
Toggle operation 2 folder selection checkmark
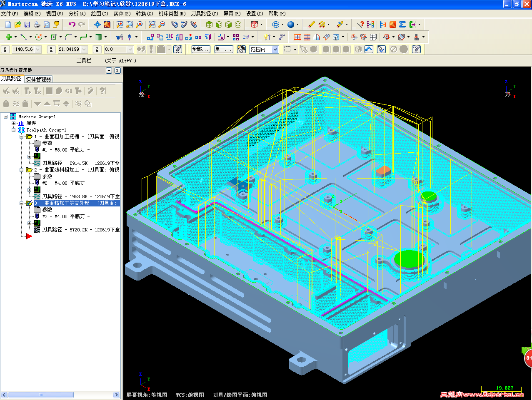click(x=29, y=170)
